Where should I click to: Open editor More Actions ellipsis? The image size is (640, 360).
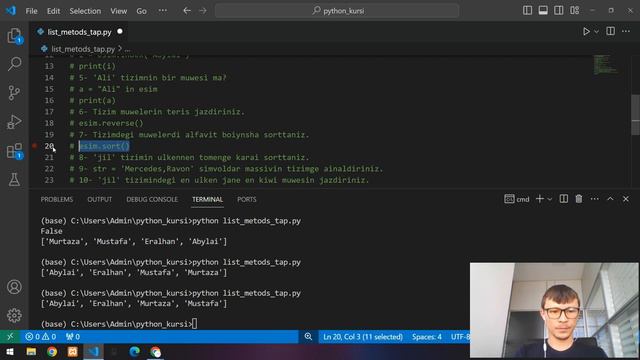click(x=626, y=31)
